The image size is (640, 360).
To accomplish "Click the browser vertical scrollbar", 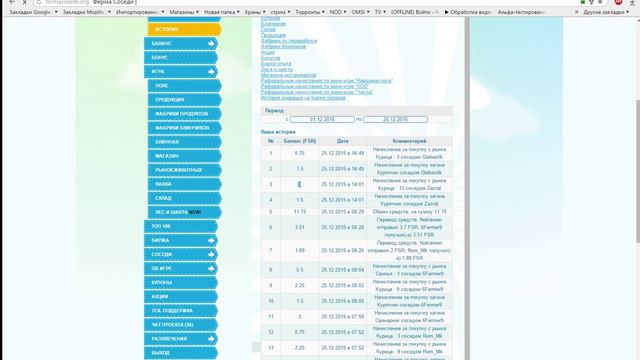I will click(x=637, y=171).
